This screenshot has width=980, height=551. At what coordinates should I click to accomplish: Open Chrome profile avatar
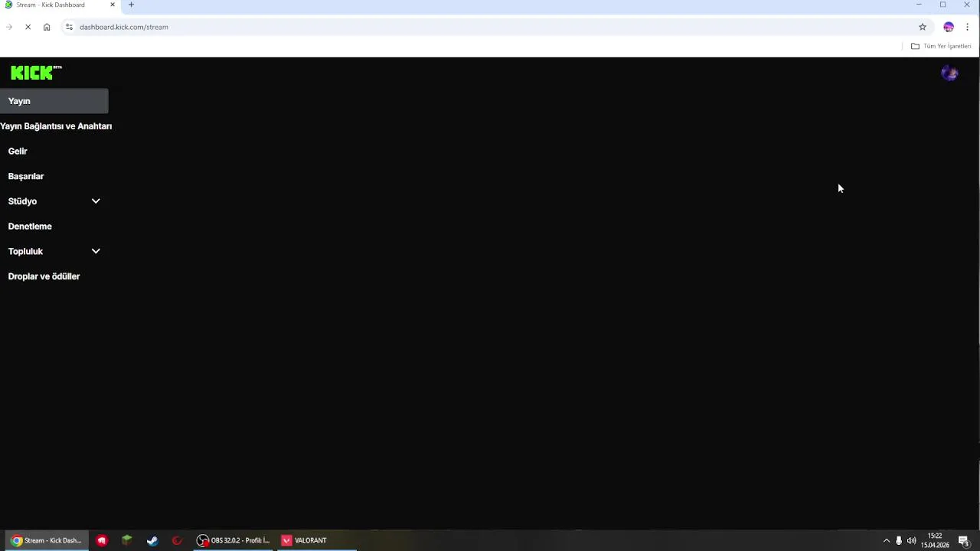pos(949,27)
